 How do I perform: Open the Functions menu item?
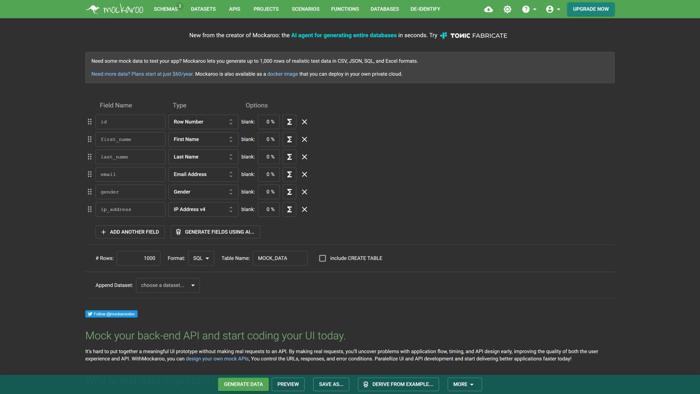pos(345,9)
